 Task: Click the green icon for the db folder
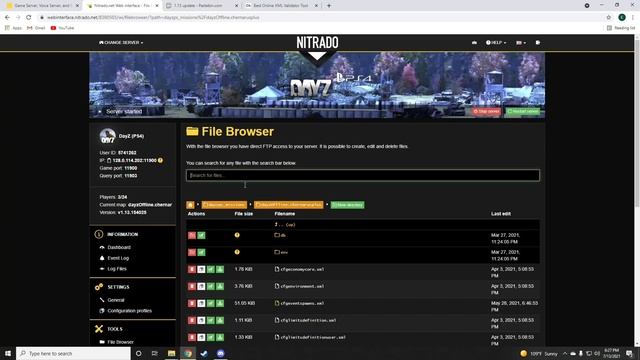tap(201, 236)
